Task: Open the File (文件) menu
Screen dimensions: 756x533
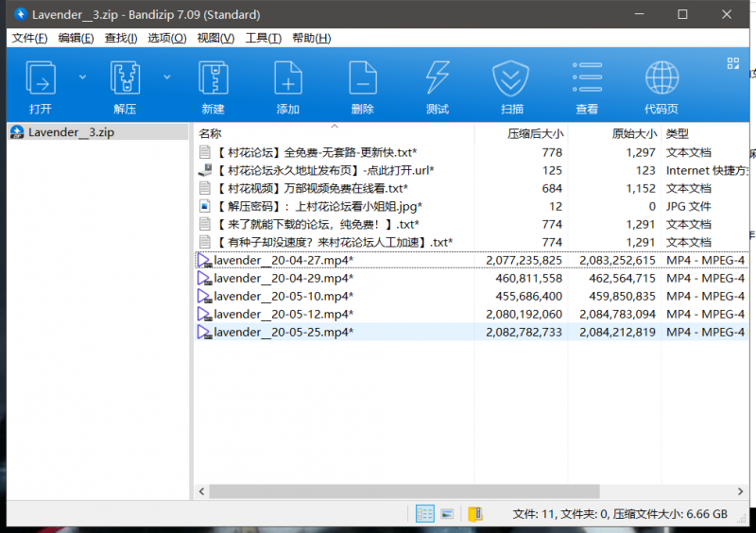Action: coord(28,38)
